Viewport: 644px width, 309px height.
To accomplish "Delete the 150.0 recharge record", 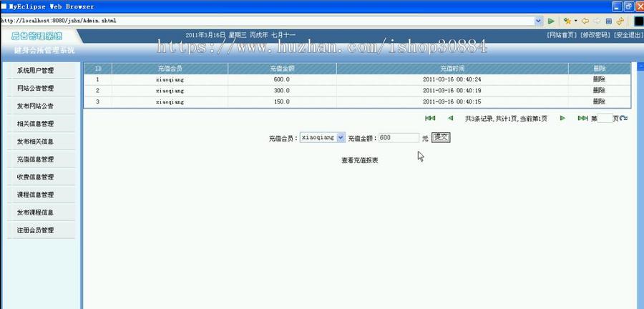I will [x=599, y=102].
